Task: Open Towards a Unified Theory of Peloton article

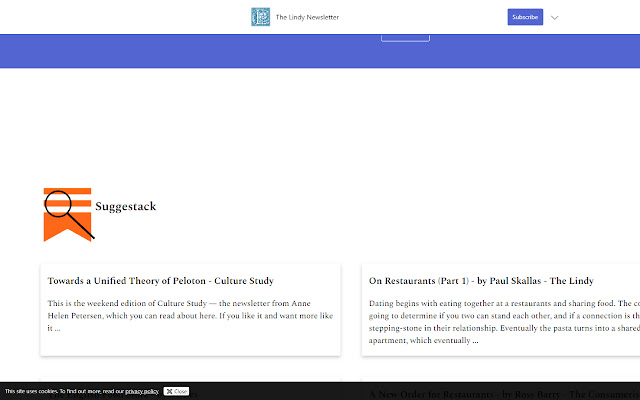Action: 160,281
